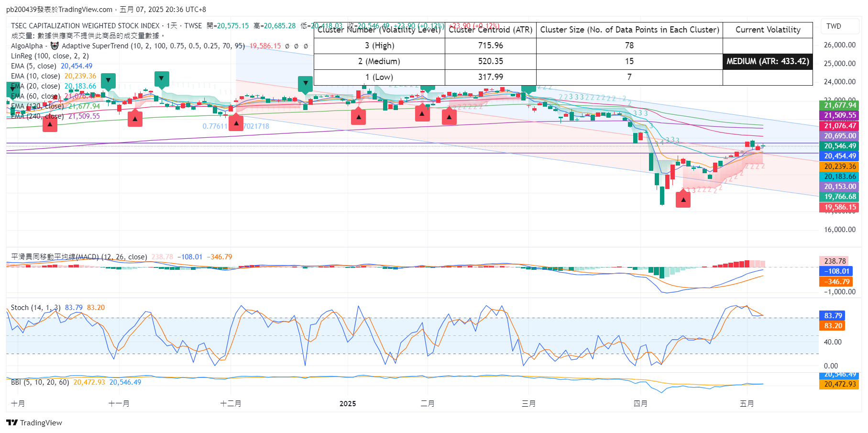This screenshot has height=433, width=868.
Task: Click the 317.99 cluster centroid cell
Action: click(491, 77)
